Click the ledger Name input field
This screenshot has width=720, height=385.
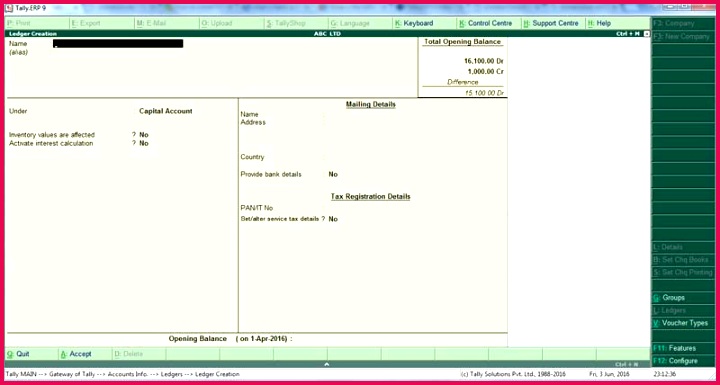click(118, 44)
